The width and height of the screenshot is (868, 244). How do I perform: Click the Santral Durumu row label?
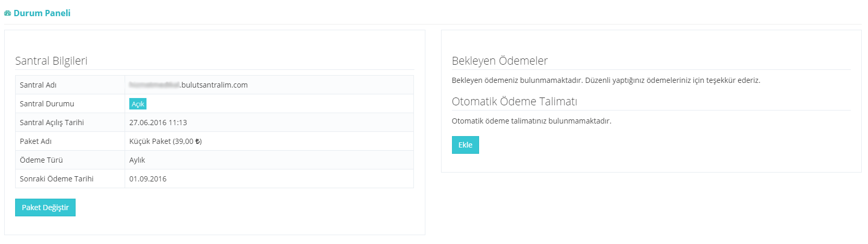47,104
